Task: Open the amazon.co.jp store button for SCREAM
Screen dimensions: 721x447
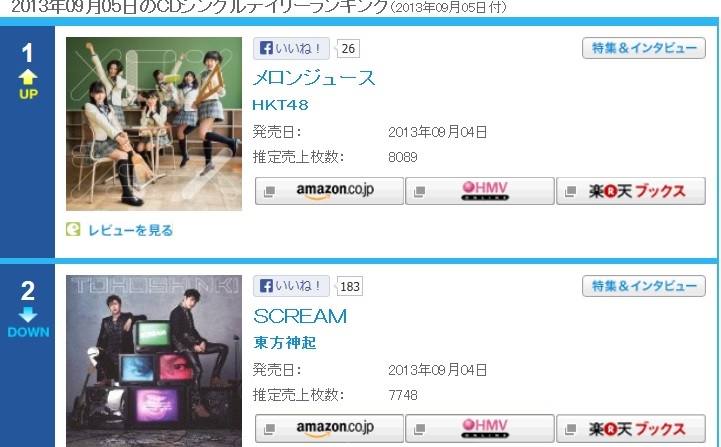Action: click(x=329, y=429)
